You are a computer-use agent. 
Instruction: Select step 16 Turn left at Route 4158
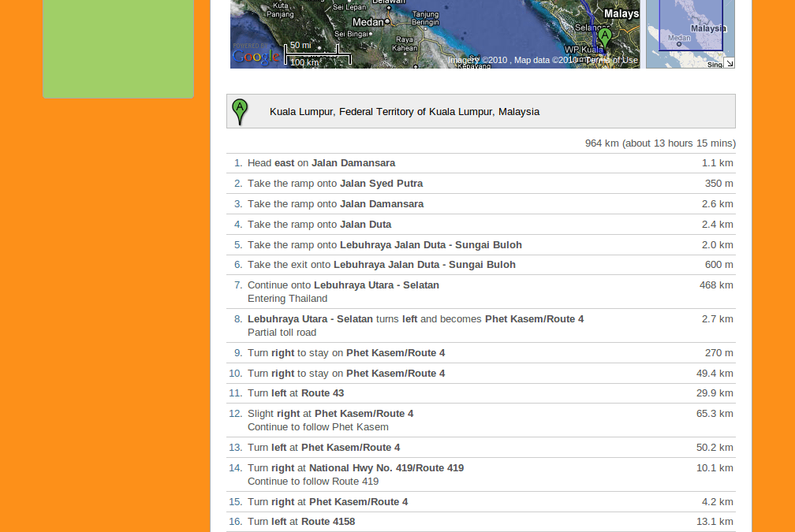[x=480, y=522]
